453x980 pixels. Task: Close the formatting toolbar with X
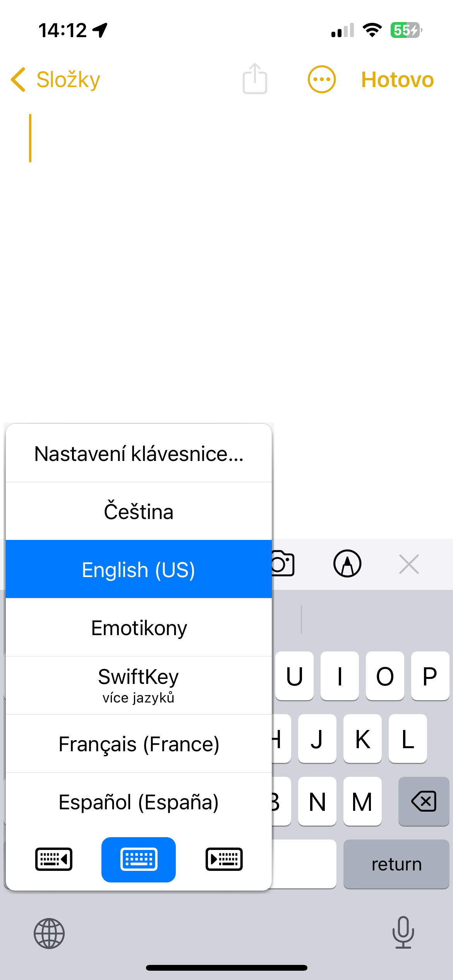pos(409,564)
